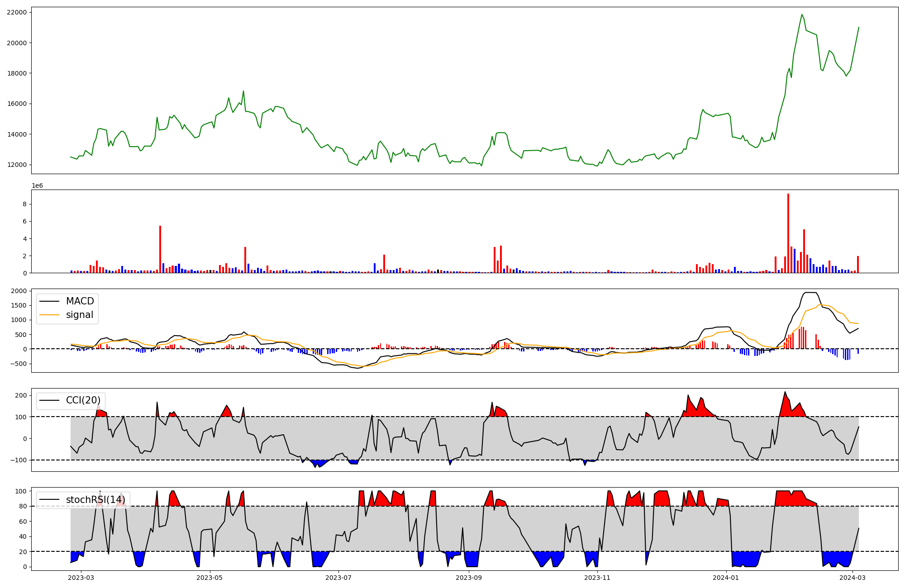This screenshot has height=588, width=905.
Task: Click the 22000 price axis tick label
Action: tap(17, 12)
